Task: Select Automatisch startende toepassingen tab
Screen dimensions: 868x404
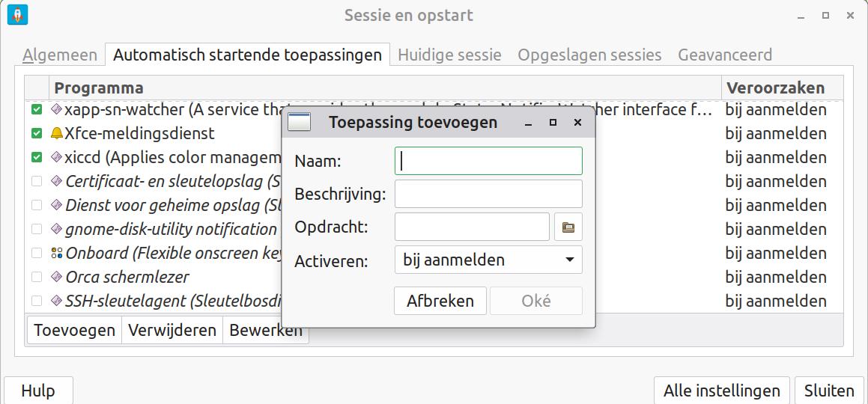Action: click(x=247, y=55)
